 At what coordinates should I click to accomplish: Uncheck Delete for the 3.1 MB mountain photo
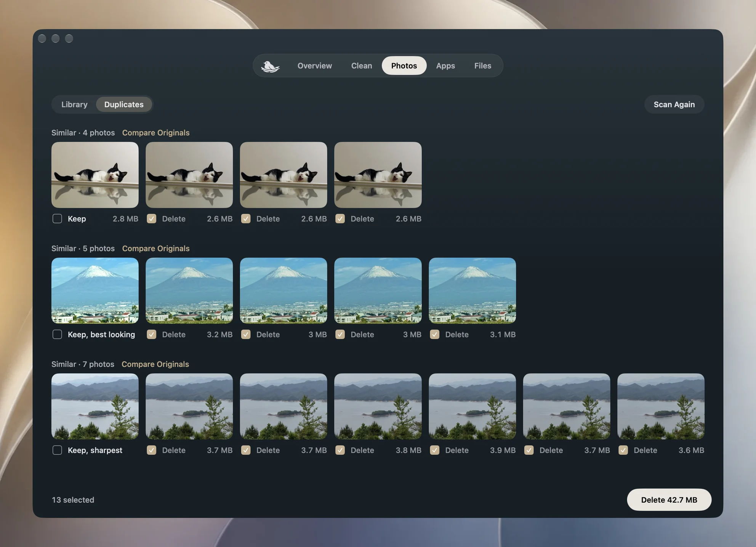[x=435, y=335]
